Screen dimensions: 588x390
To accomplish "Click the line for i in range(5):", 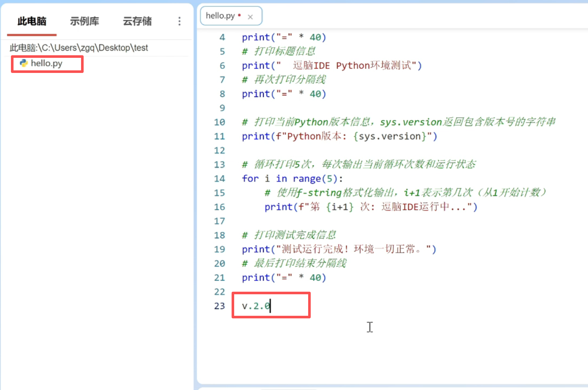I will pyautogui.click(x=292, y=179).
